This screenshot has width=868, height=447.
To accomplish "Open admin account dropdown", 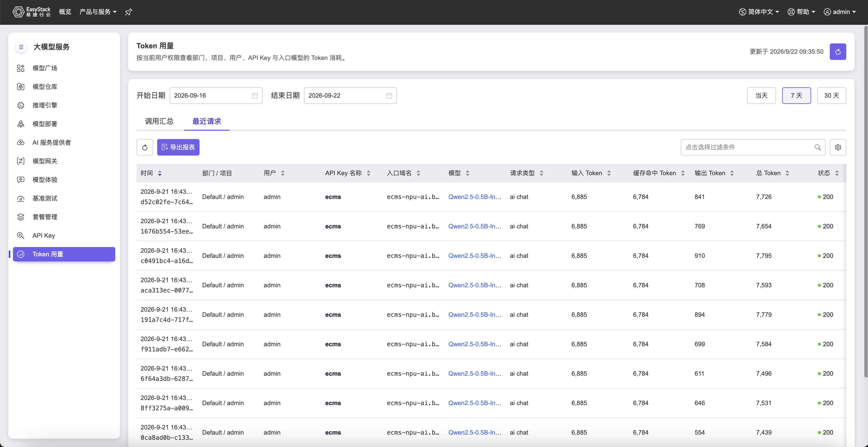I will coord(840,12).
